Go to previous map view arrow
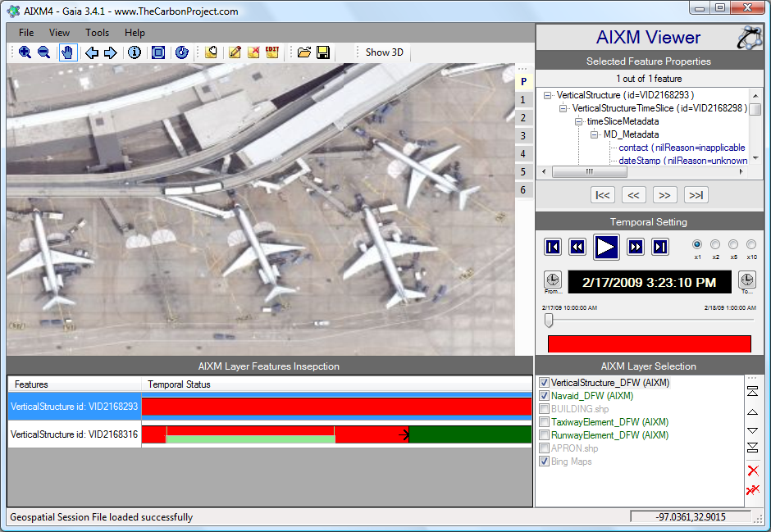This screenshot has width=771, height=532. click(x=92, y=52)
